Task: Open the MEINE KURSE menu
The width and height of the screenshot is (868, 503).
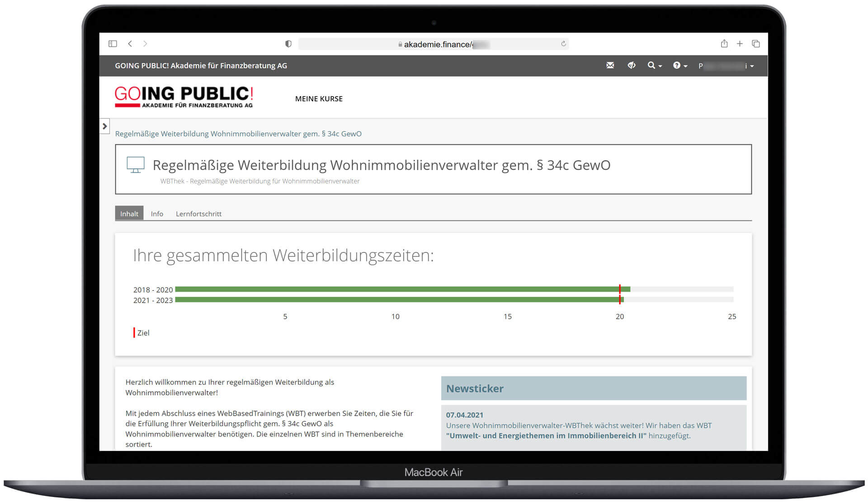Action: [319, 99]
